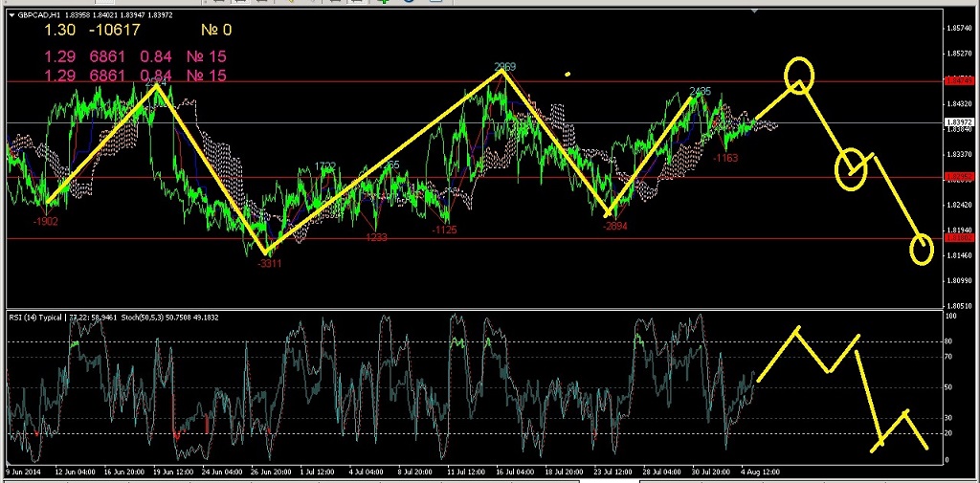Click the 2405 peak label

pyautogui.click(x=700, y=92)
